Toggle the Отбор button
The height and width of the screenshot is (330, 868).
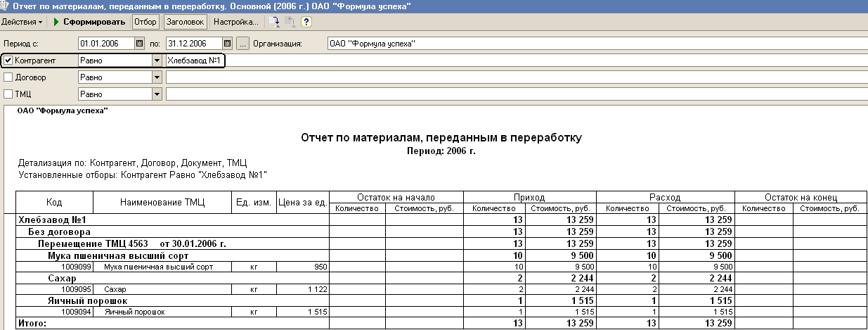click(145, 22)
